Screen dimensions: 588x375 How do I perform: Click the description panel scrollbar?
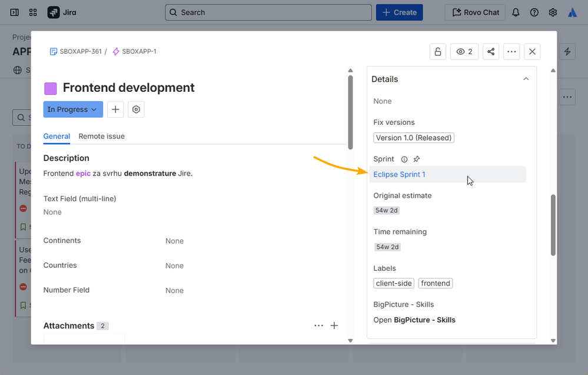[x=351, y=112]
